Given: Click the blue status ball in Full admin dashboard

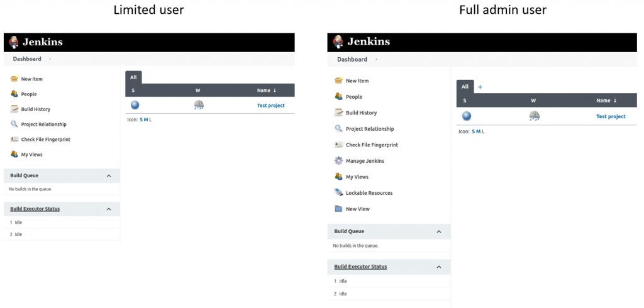Looking at the screenshot, I should click(467, 116).
